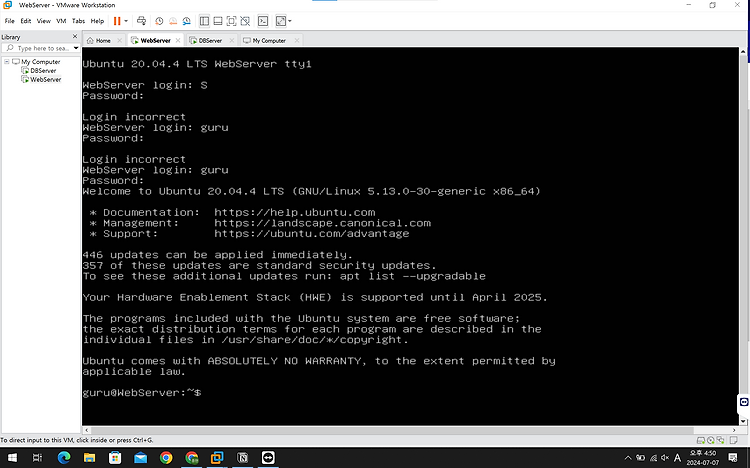Open the Edit menu
The height and width of the screenshot is (468, 750).
pos(26,21)
